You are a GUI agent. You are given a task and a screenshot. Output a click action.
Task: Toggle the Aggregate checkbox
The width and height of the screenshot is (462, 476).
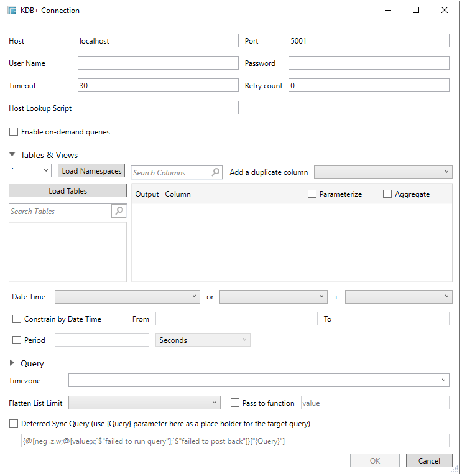(x=387, y=194)
